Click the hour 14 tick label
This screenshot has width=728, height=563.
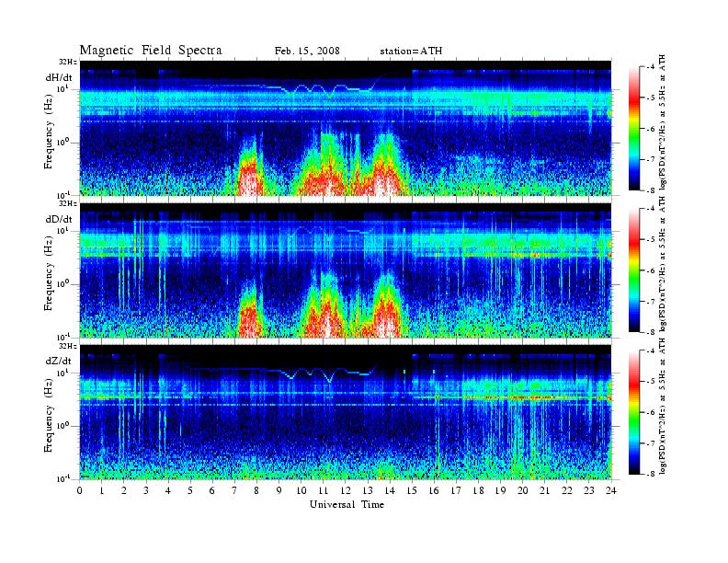pyautogui.click(x=390, y=491)
